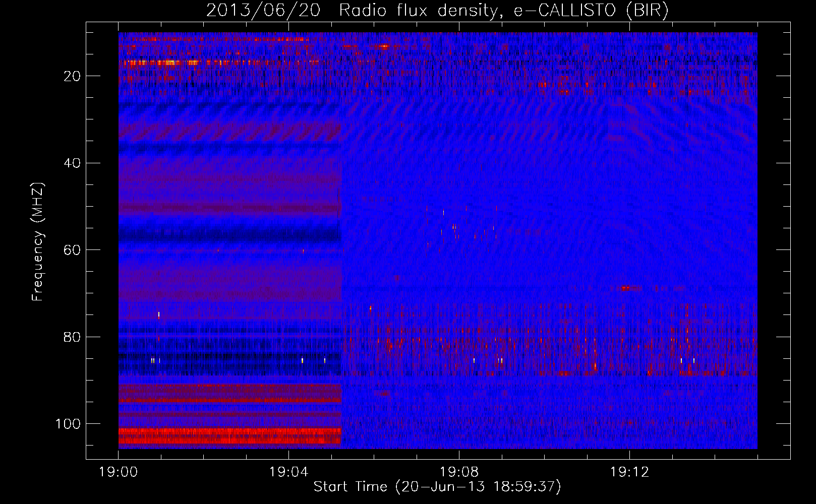Image resolution: width=816 pixels, height=504 pixels.
Task: Click the '80' frequency tick label
Action: (x=72, y=337)
